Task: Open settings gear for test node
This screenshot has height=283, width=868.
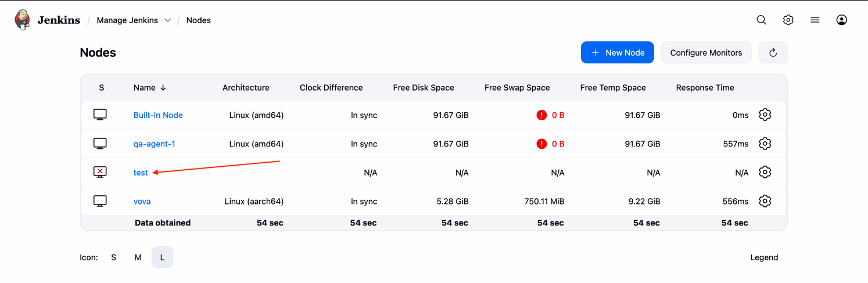Action: click(765, 173)
